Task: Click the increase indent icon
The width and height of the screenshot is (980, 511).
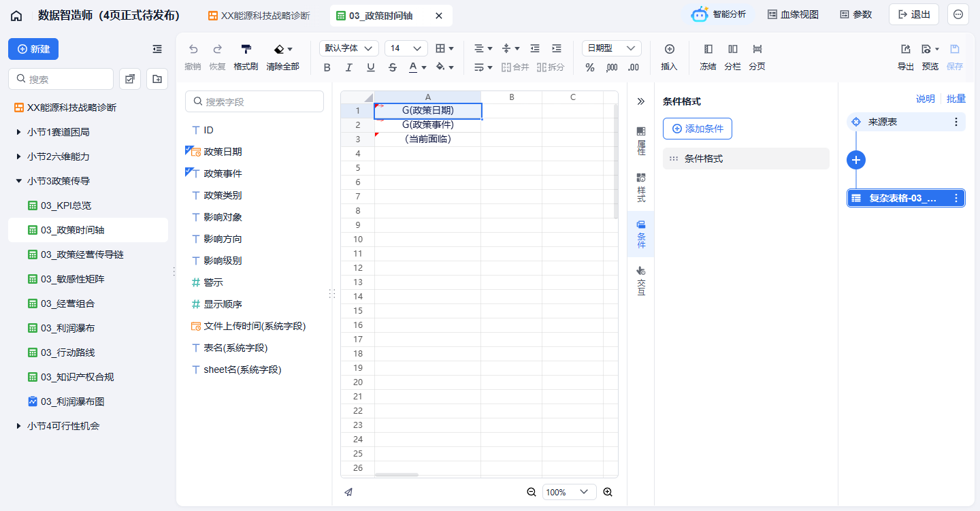Action: [557, 48]
